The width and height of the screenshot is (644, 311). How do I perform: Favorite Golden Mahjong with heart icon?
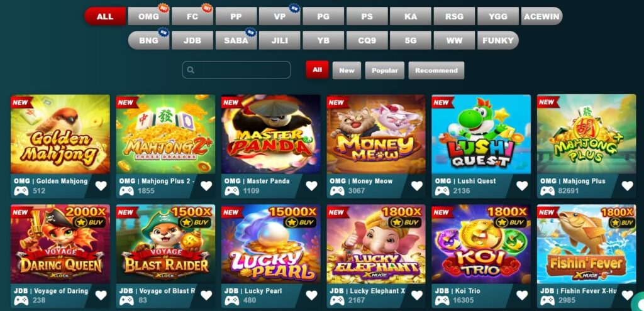101,186
